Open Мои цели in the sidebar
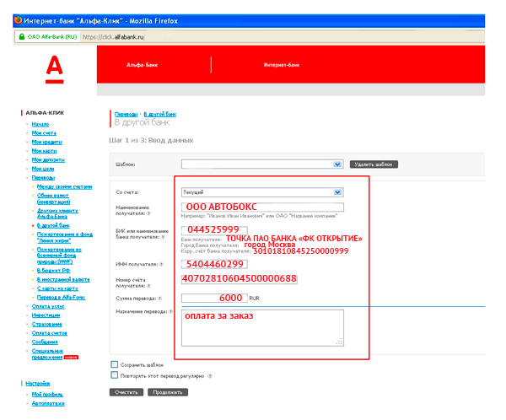Screen dimensions: 506x420 point(43,169)
